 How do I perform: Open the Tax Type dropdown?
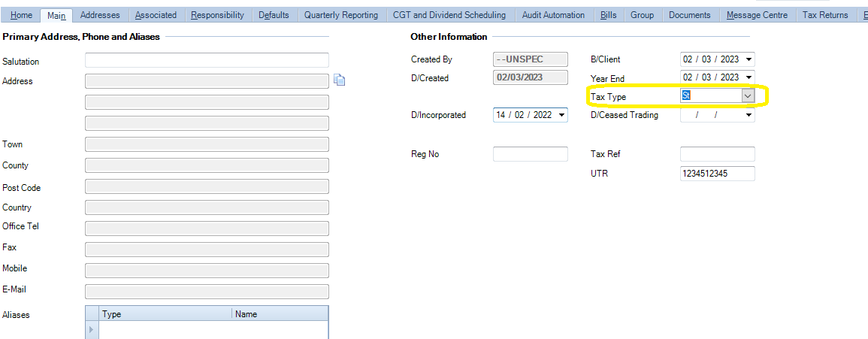point(747,96)
